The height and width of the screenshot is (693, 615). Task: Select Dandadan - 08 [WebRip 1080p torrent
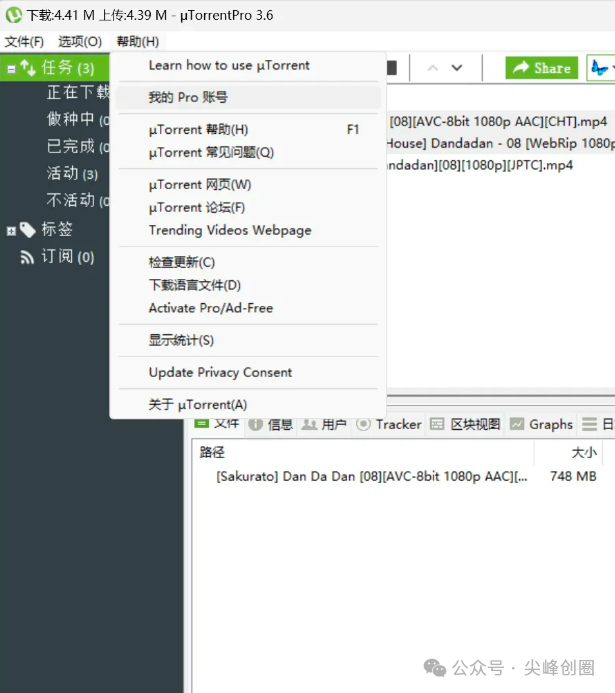500,143
